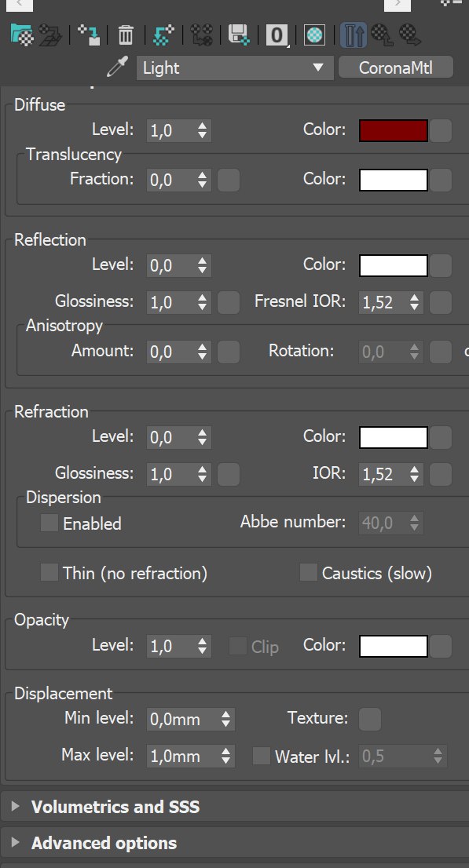This screenshot has width=469, height=868.
Task: Click the Reset Map/Mtl trash icon
Action: (x=126, y=35)
